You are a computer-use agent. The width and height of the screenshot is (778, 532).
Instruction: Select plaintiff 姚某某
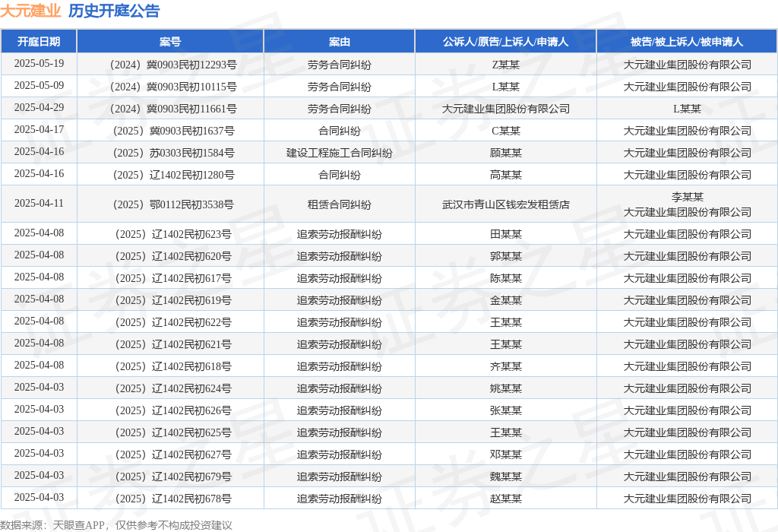point(505,388)
